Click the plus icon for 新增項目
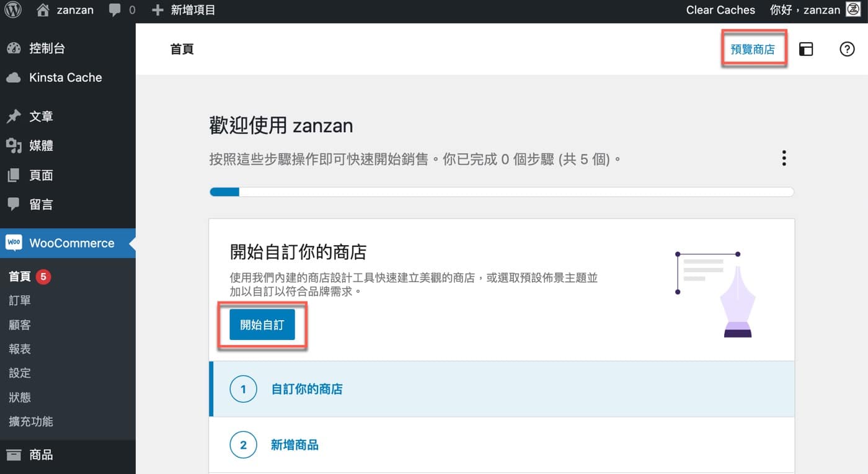This screenshot has width=868, height=474. tap(157, 10)
